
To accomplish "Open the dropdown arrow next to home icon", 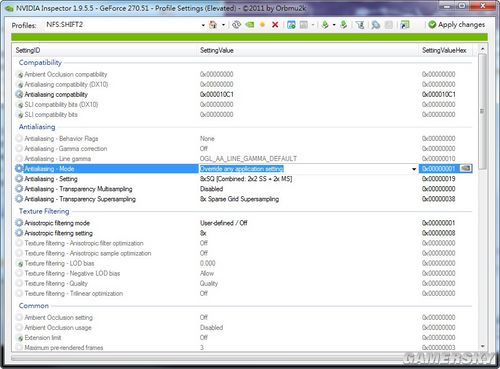I will tap(223, 25).
